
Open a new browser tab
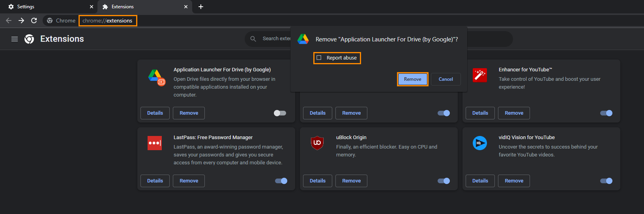pos(201,7)
